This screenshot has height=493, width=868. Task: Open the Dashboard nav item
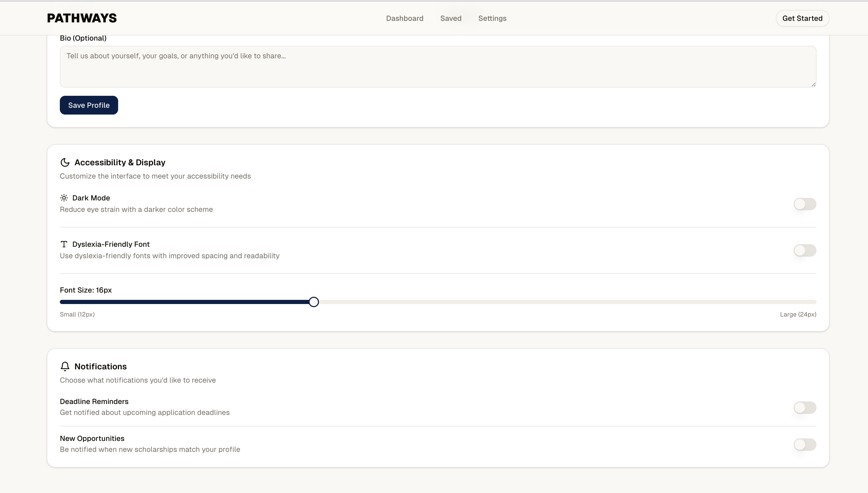pyautogui.click(x=405, y=18)
